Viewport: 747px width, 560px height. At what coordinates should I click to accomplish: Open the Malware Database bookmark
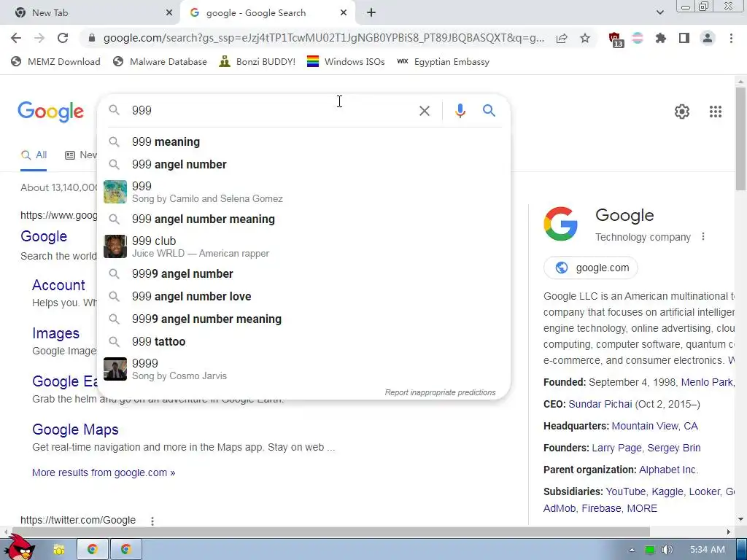pos(160,62)
